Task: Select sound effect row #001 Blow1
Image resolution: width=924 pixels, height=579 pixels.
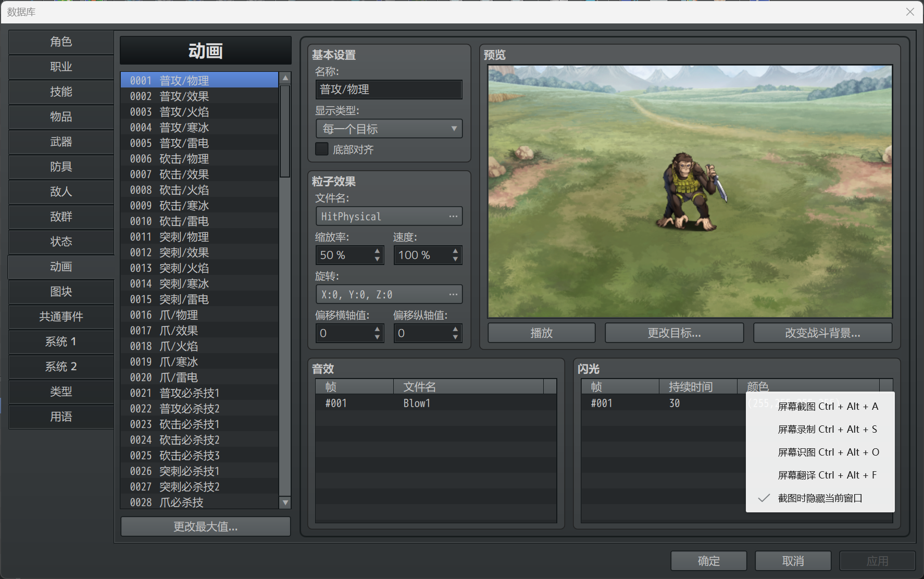Action: click(436, 403)
